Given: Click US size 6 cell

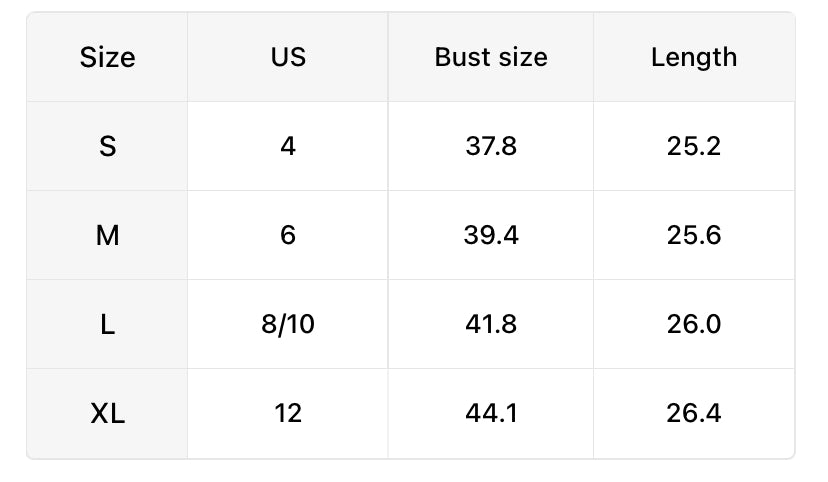Looking at the screenshot, I should (288, 235).
